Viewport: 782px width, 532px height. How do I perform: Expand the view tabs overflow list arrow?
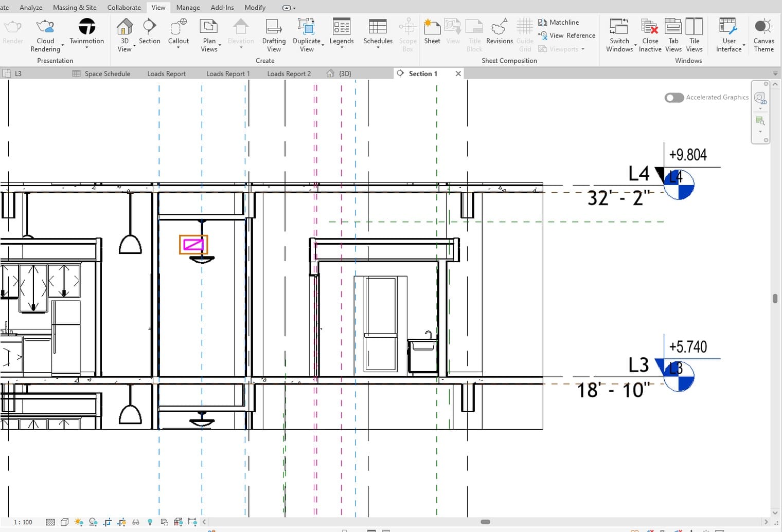(x=775, y=74)
